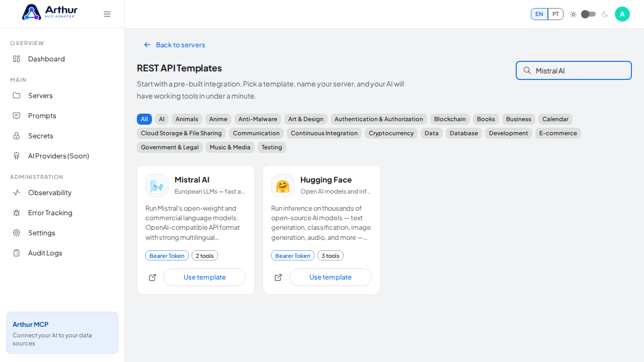Click the Hugging Face emoji logo
Screen dimensions: 644x362
point(283,186)
